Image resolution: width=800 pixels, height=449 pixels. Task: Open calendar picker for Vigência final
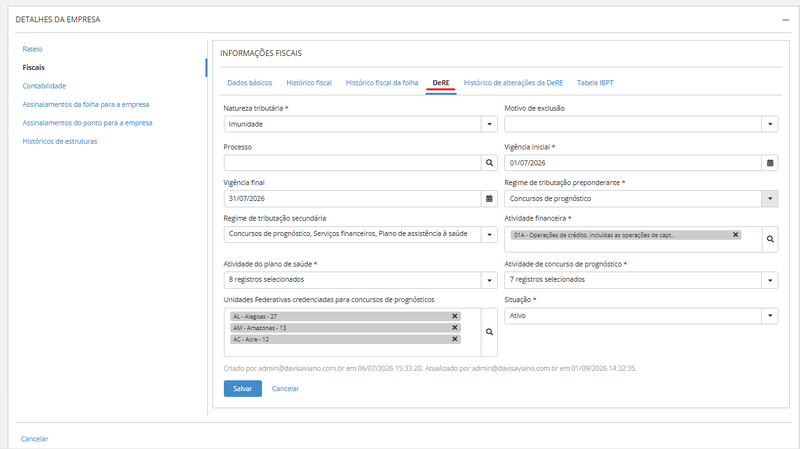(x=489, y=198)
